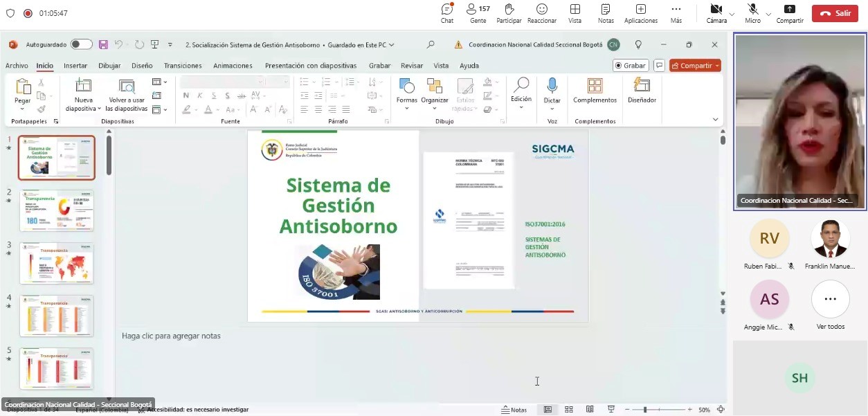The height and width of the screenshot is (416, 868).
Task: Unmute the Micro microphone
Action: click(752, 12)
